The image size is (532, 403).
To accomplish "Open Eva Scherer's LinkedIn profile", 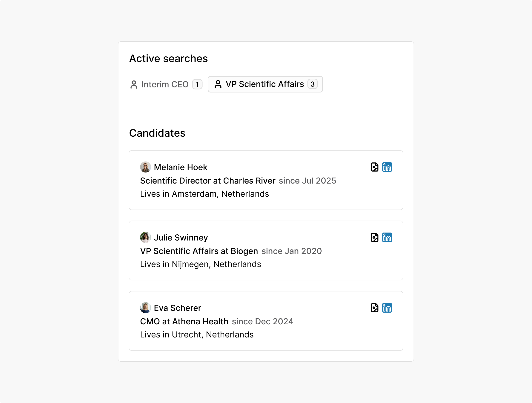I will (387, 308).
